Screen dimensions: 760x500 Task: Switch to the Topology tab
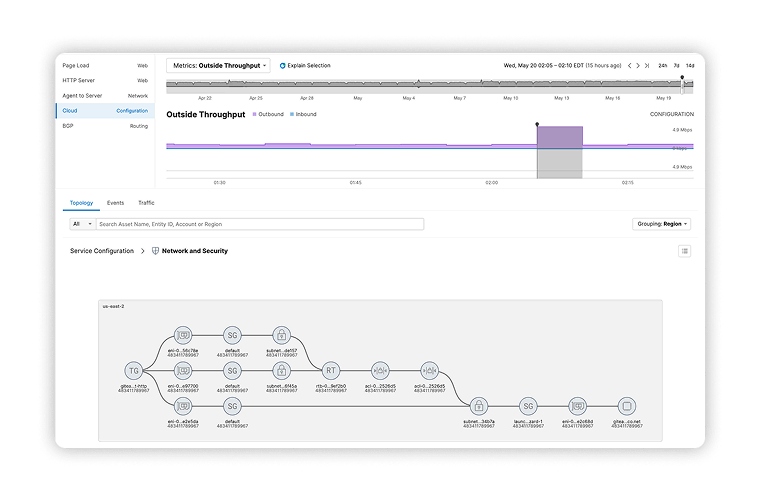(81, 203)
